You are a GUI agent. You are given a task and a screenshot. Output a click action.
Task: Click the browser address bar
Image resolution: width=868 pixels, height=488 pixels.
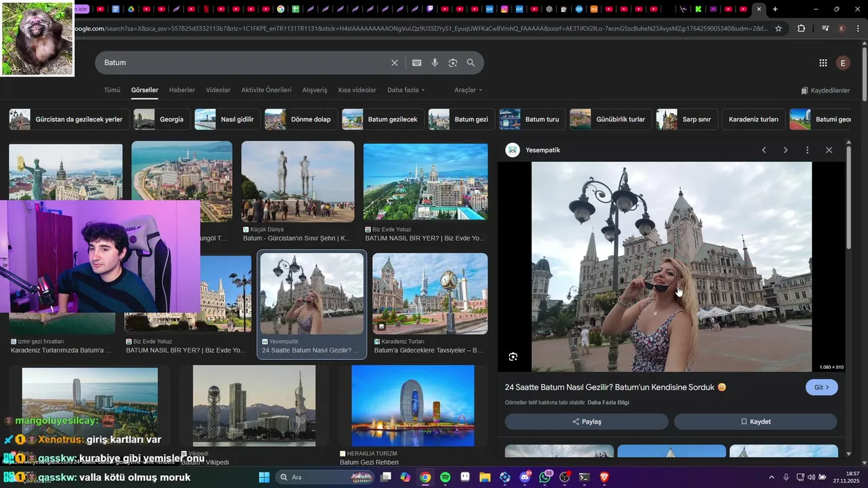420,28
